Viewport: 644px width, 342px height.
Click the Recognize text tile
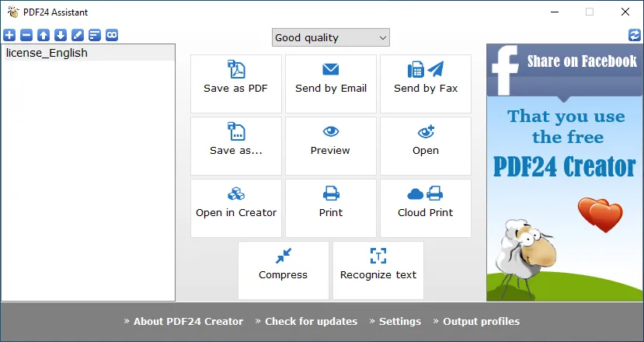pos(378,270)
